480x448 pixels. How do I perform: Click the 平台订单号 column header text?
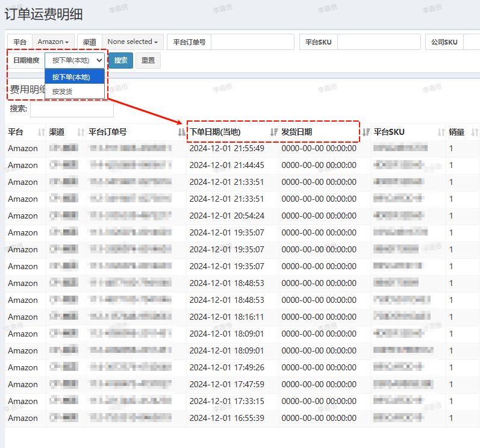coord(107,132)
